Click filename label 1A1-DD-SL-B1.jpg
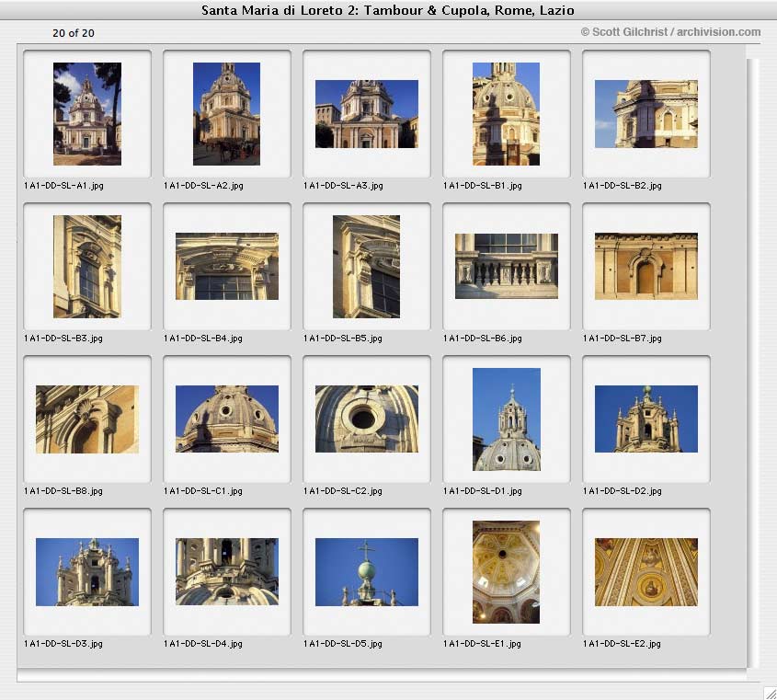Viewport: 777px width, 700px height. tap(483, 186)
